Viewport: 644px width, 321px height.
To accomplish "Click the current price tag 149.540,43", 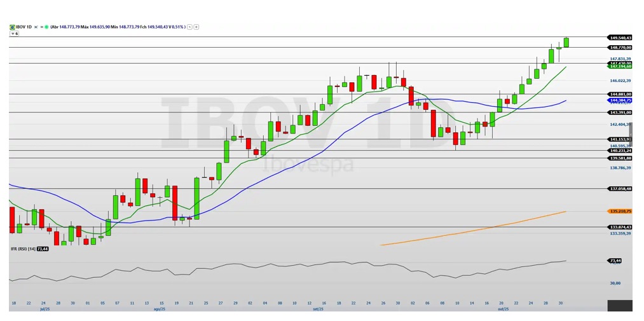I will click(619, 38).
